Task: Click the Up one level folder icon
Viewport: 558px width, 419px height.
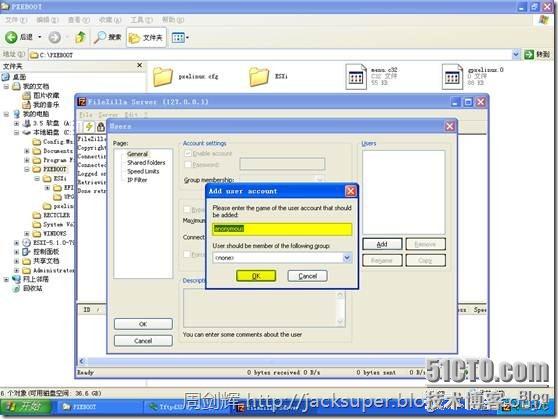Action: 80,37
